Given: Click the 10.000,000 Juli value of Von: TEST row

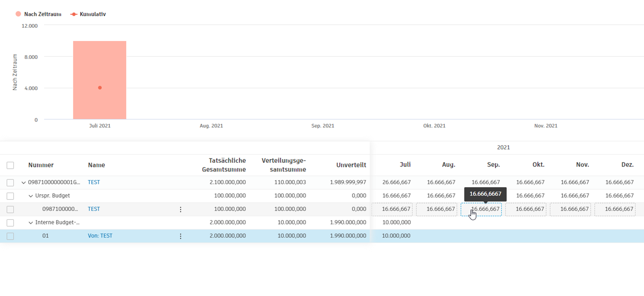Looking at the screenshot, I should (x=396, y=236).
